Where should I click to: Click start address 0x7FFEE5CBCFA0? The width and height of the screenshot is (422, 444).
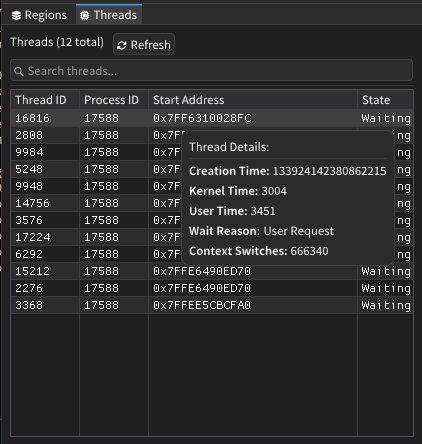point(202,305)
